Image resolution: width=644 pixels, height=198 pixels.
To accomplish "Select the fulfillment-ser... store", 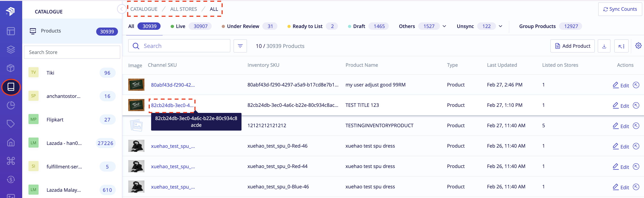I will [x=72, y=167].
